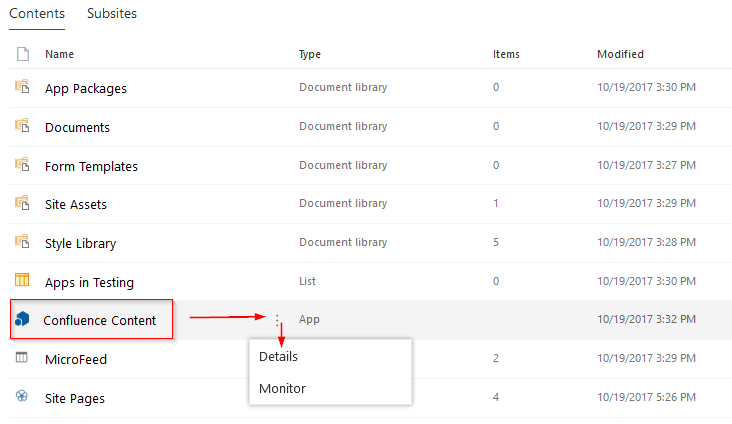Click the App Packages library icon

pos(22,87)
